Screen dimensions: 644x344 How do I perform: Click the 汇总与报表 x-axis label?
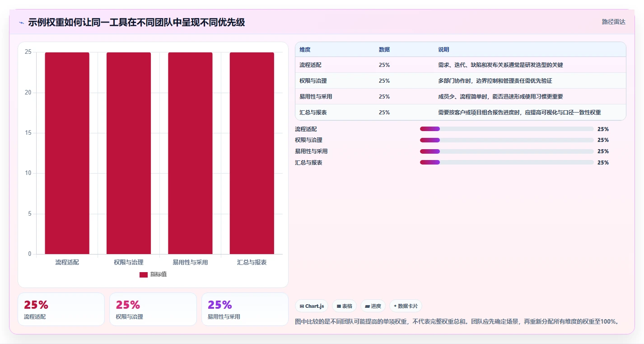[252, 262]
